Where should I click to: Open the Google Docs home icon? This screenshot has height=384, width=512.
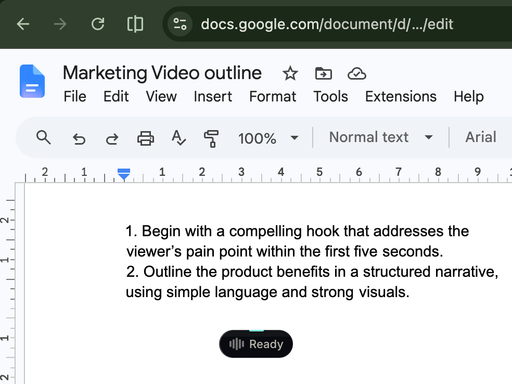[32, 81]
